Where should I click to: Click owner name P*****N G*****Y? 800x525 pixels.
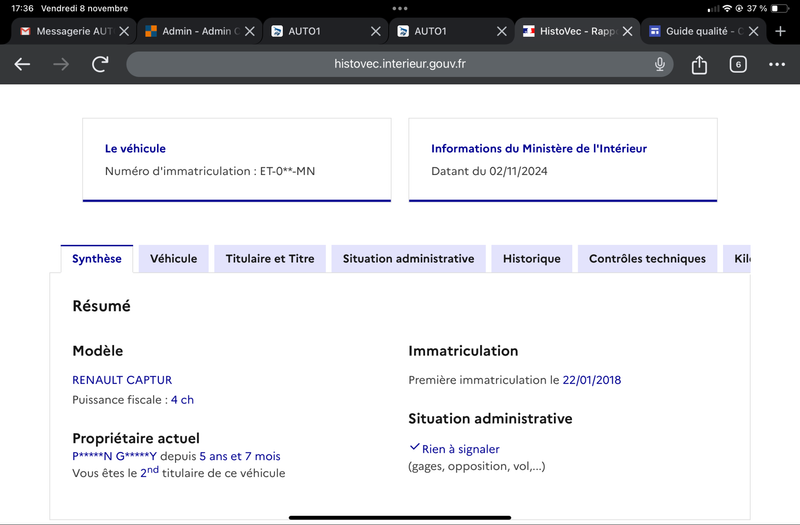point(114,456)
